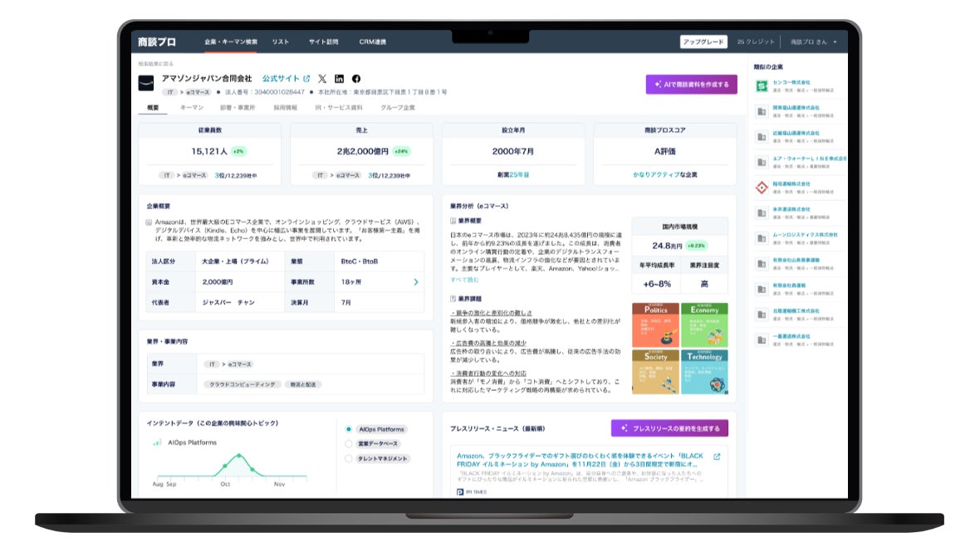Click the 消費者行動の変化への対応 heading

[488, 374]
